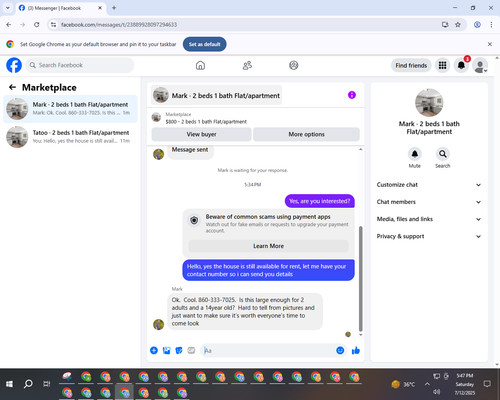Open the notifications bell with red badge
The width and height of the screenshot is (500, 400).
tap(461, 65)
